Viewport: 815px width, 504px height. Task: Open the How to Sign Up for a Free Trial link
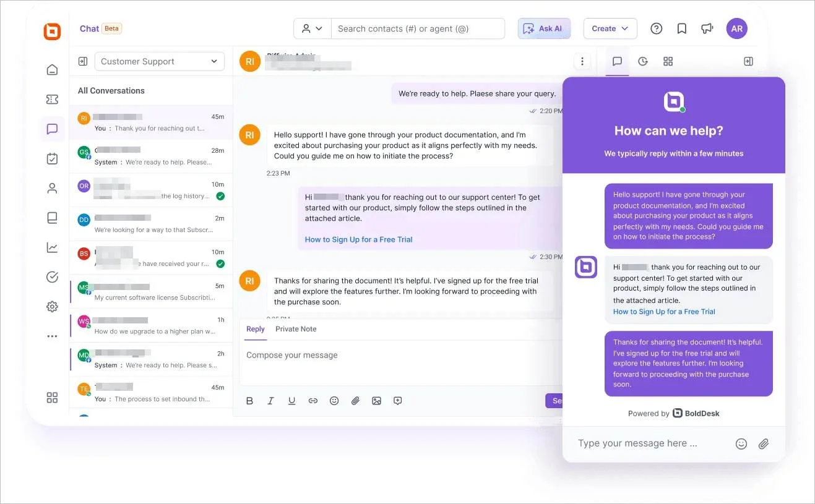tap(358, 239)
